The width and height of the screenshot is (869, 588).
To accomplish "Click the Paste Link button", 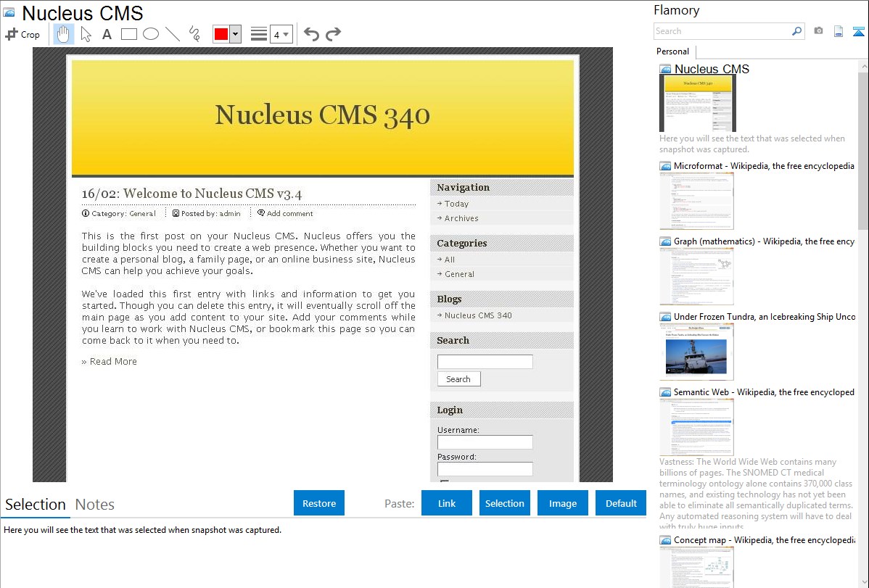I will tap(446, 503).
